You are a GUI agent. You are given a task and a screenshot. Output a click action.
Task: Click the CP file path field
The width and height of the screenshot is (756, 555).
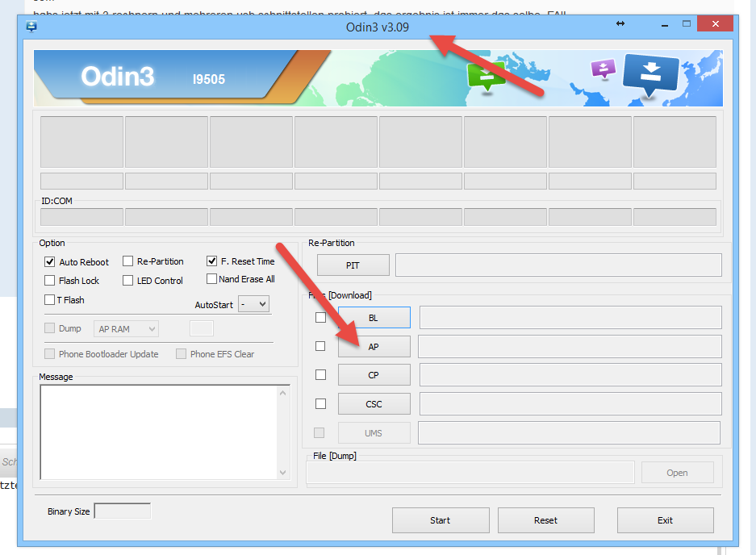pos(570,375)
